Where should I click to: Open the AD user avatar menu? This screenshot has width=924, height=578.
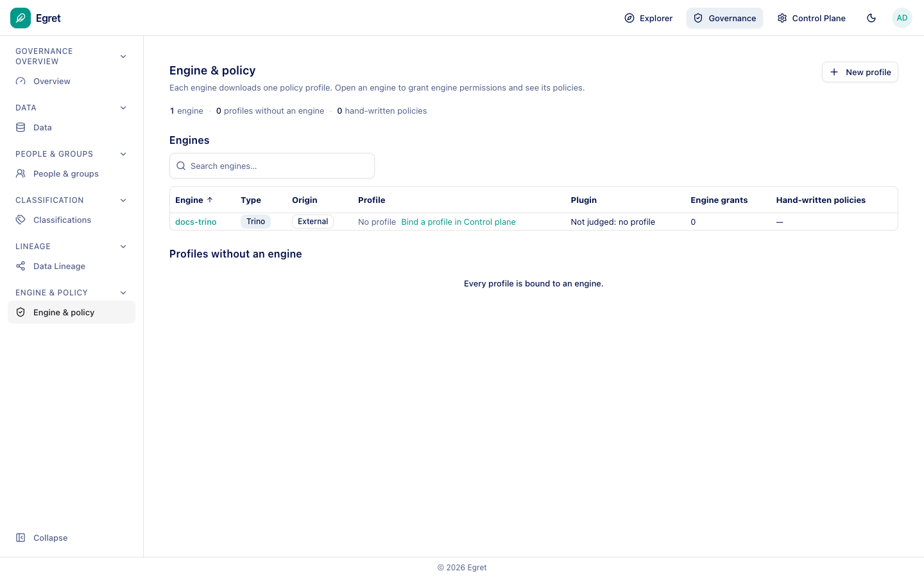pos(902,18)
